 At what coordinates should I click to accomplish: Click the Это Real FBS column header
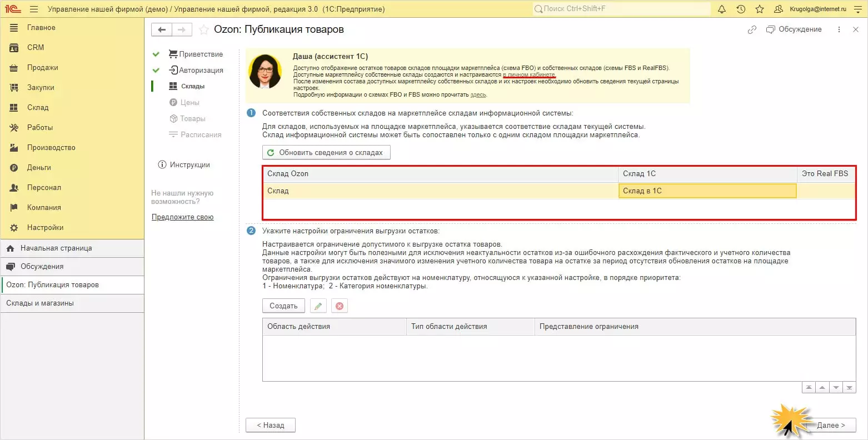coord(826,174)
